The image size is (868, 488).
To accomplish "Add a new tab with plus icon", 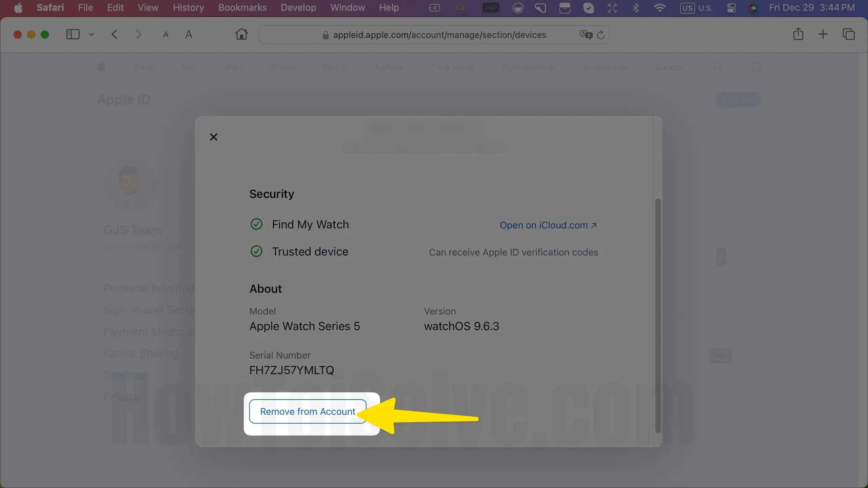I will coord(823,34).
